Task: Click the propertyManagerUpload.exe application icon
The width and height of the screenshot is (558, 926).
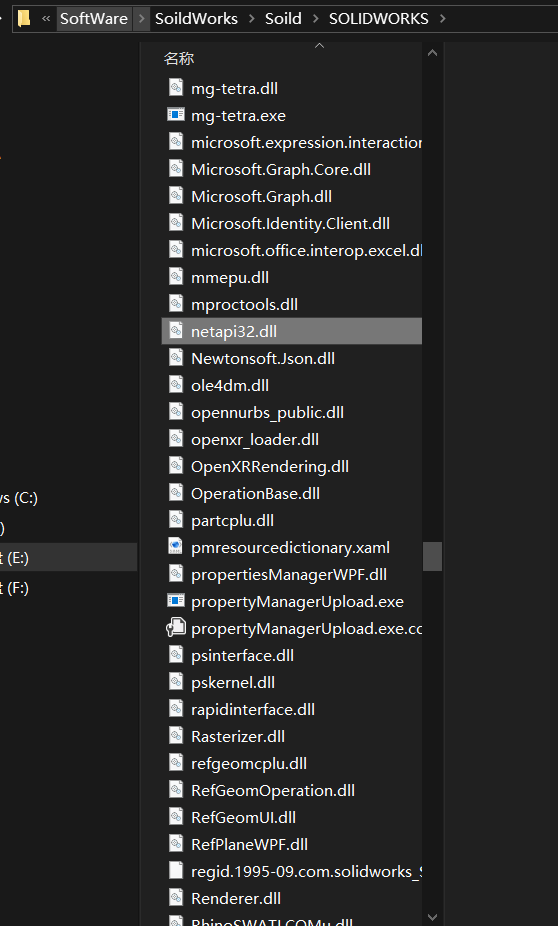Action: (x=176, y=601)
